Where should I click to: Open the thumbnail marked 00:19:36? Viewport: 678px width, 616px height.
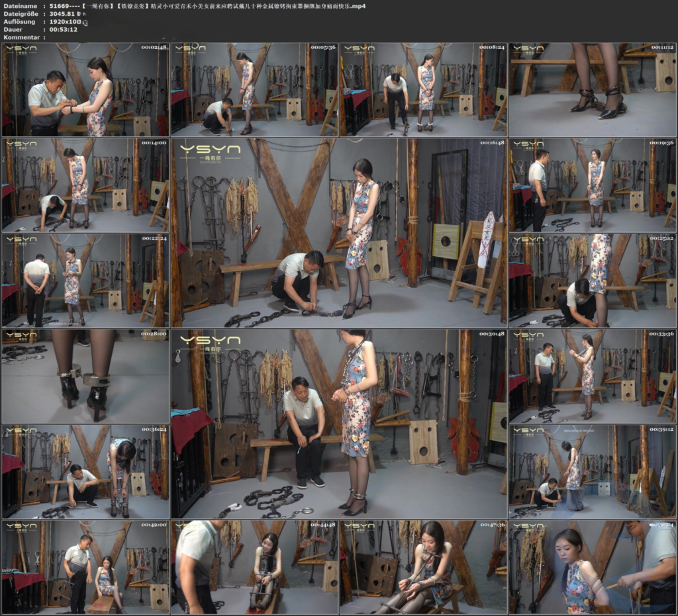tap(593, 185)
